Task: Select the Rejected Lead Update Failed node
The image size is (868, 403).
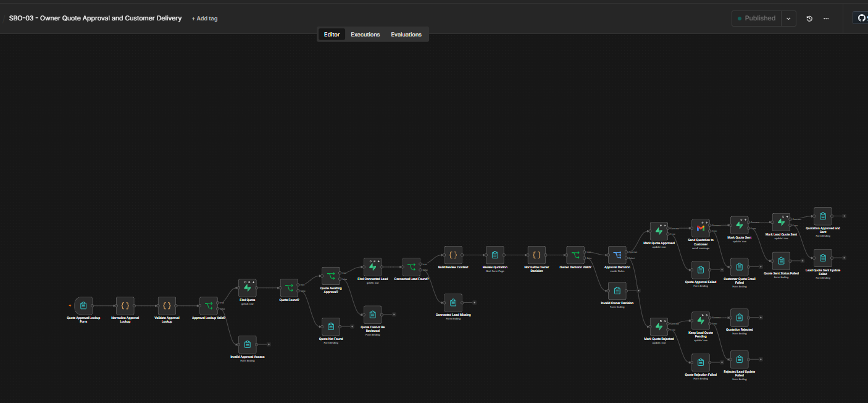Action: (x=740, y=360)
